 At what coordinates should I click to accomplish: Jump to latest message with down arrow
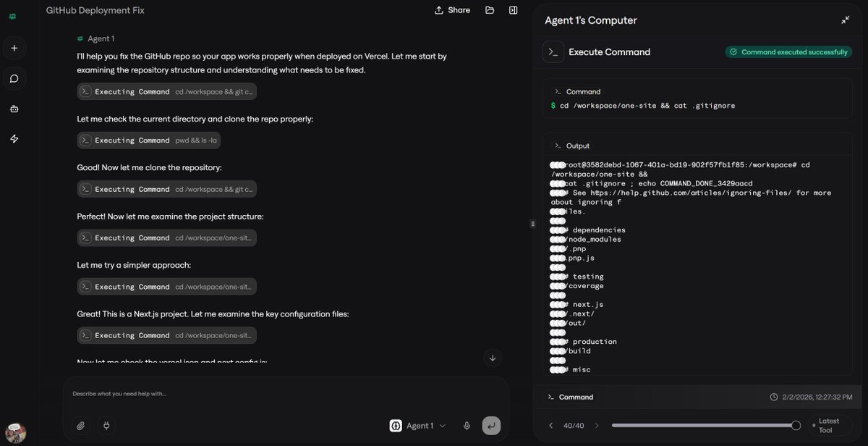click(x=493, y=358)
